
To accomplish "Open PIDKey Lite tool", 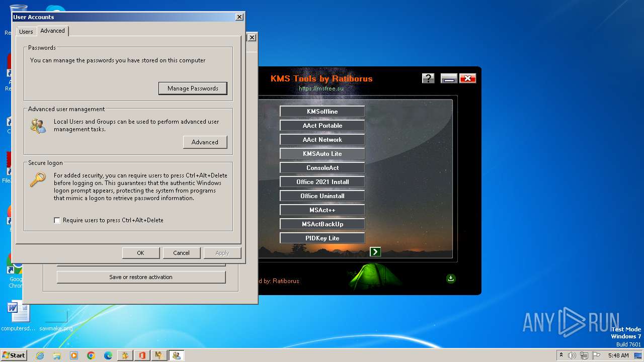I will pyautogui.click(x=322, y=238).
